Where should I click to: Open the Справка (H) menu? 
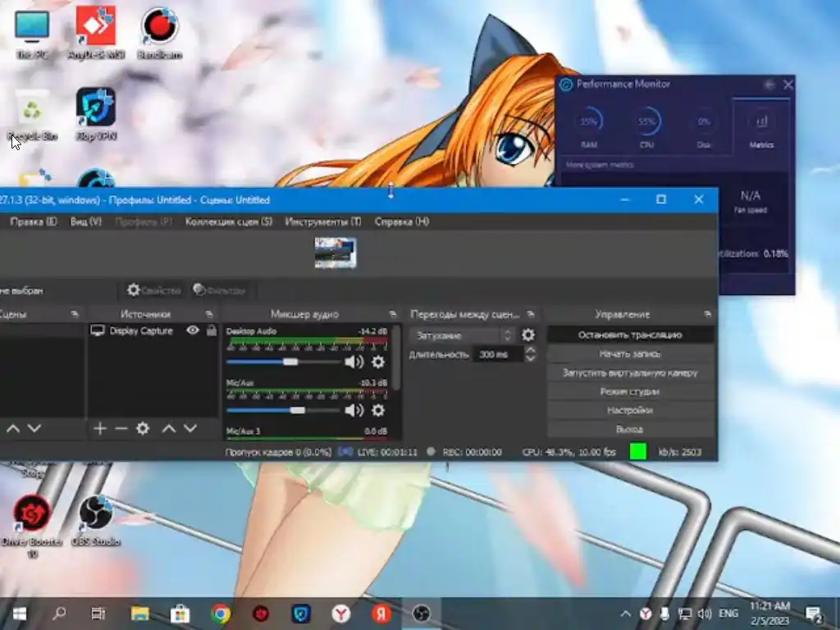(x=402, y=221)
